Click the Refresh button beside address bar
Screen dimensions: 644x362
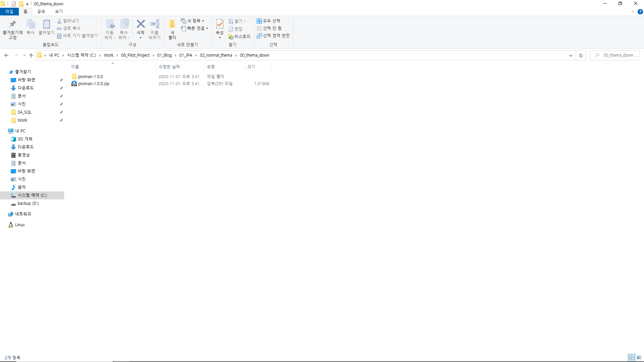[x=581, y=55]
